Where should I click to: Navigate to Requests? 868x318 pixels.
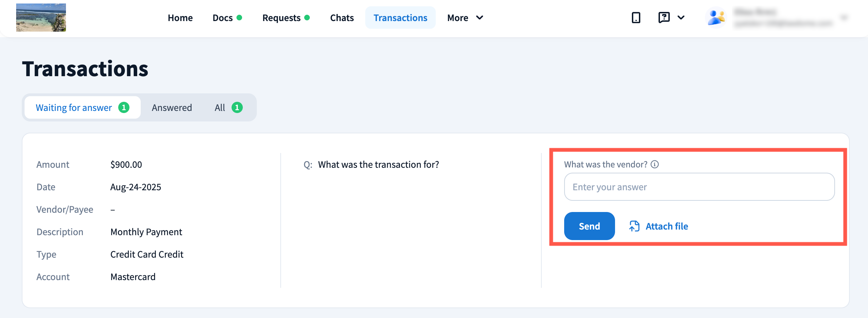[x=281, y=18]
